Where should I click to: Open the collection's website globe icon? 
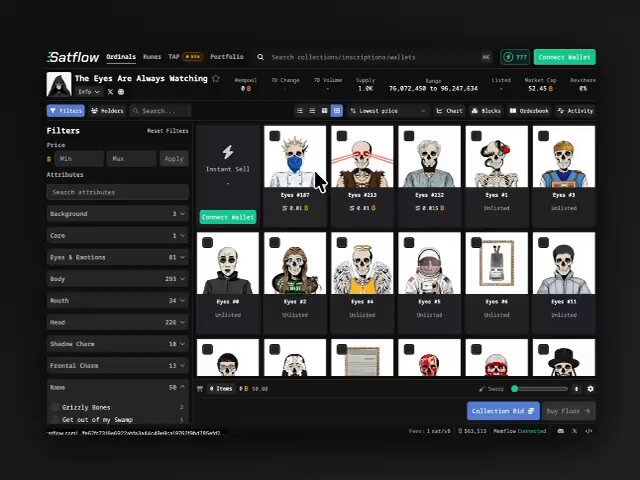click(121, 92)
